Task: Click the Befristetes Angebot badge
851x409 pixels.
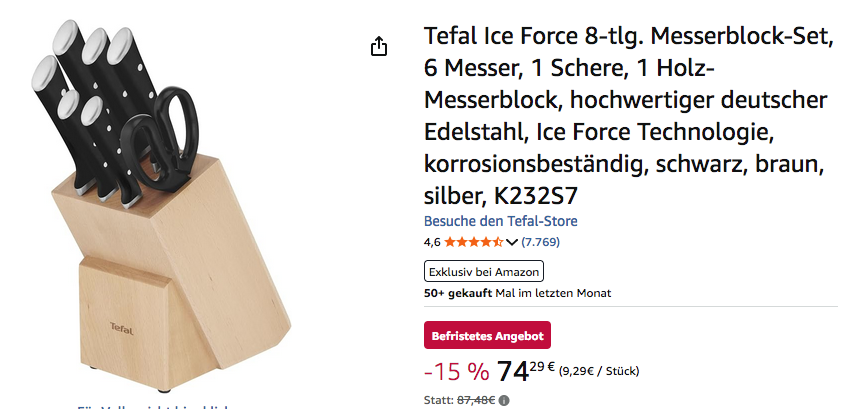Action: [x=487, y=335]
